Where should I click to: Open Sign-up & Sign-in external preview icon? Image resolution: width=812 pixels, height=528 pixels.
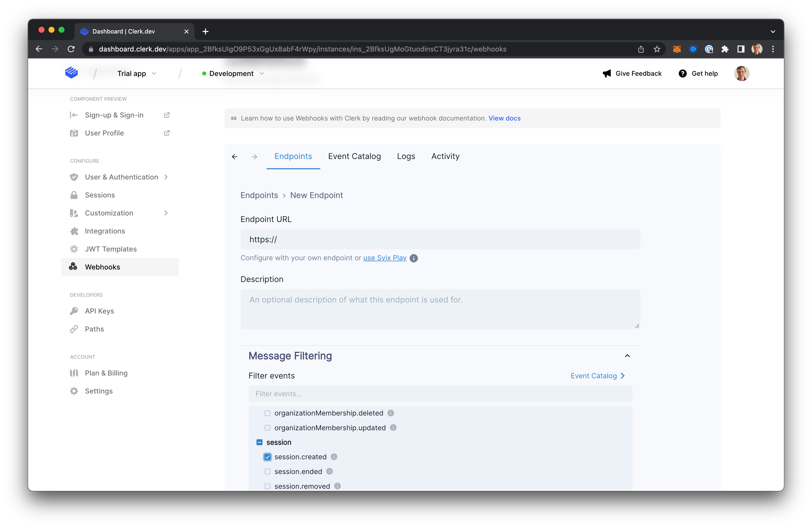167,115
